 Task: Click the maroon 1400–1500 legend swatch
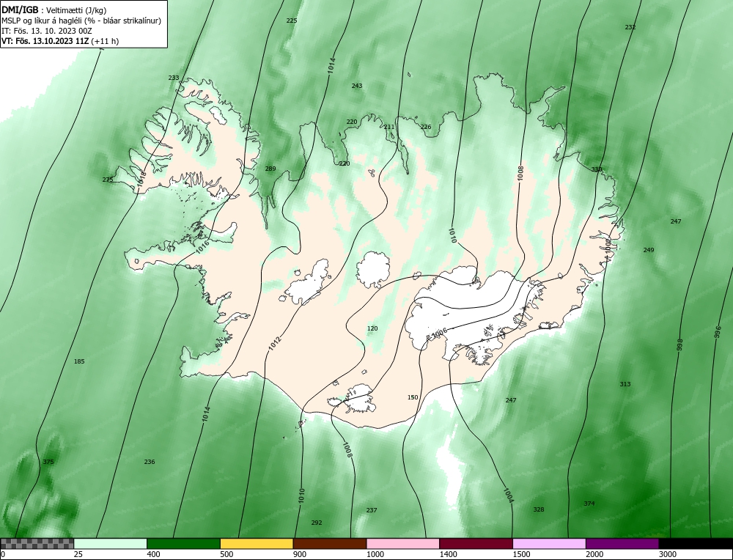pyautogui.click(x=476, y=544)
